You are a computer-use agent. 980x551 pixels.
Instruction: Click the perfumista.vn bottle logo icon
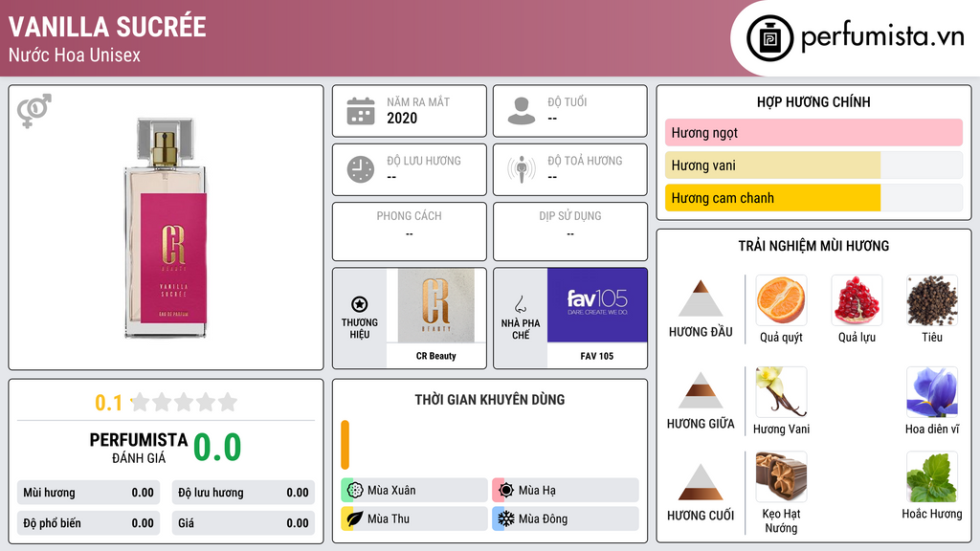pos(769,38)
